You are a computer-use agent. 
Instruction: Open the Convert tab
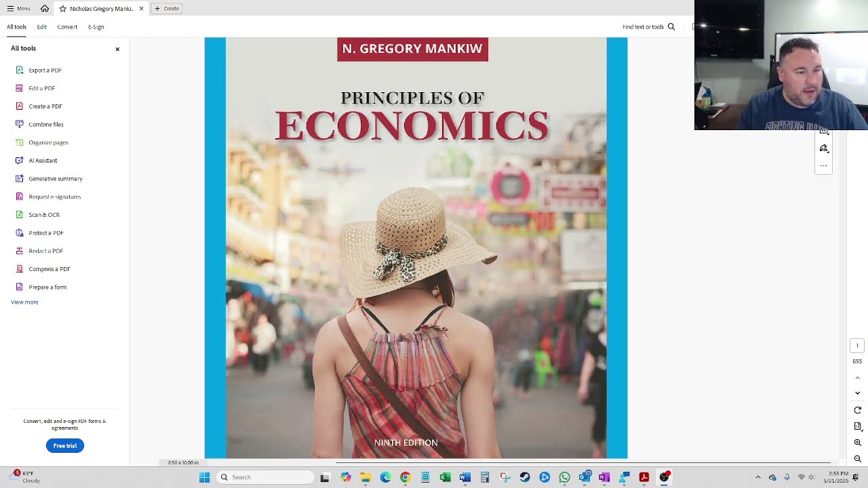pyautogui.click(x=67, y=27)
